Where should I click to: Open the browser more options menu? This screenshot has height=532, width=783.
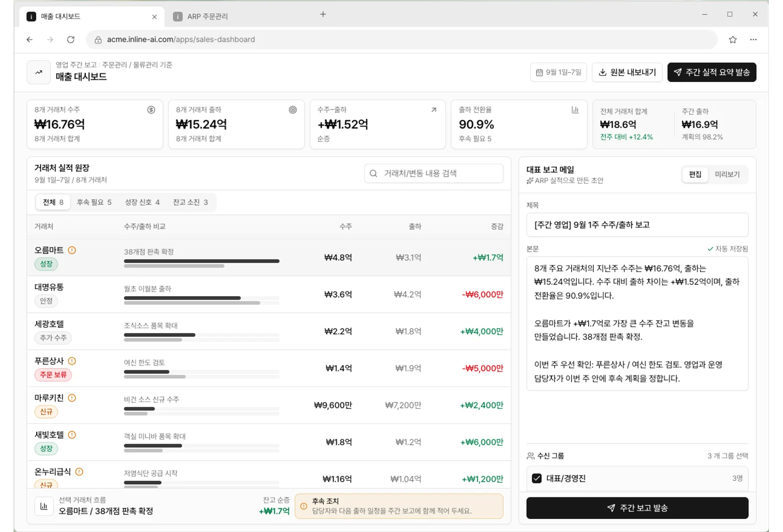753,40
